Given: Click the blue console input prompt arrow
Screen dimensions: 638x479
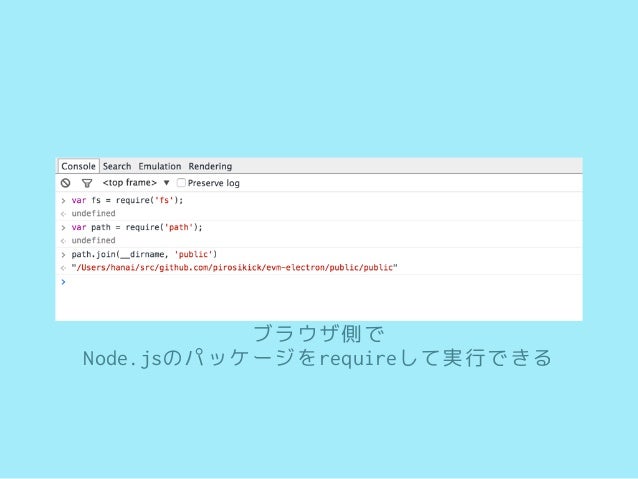Looking at the screenshot, I should coord(63,282).
